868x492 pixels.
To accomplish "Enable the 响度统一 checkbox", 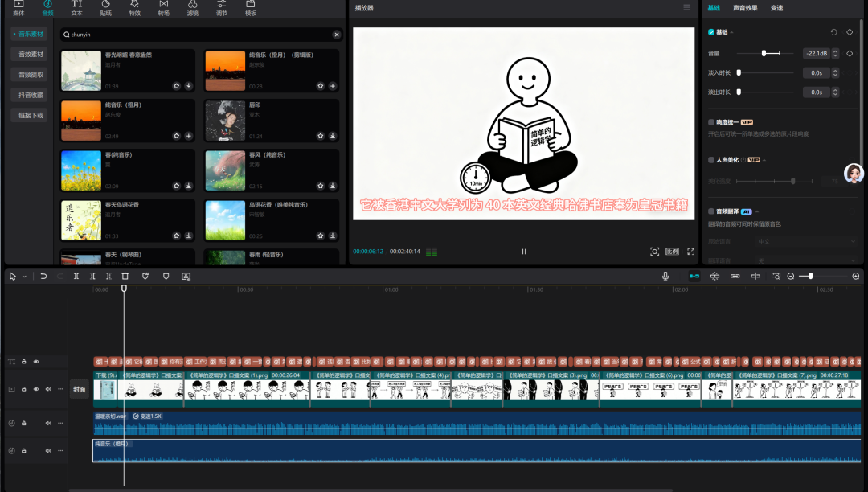I will (711, 122).
